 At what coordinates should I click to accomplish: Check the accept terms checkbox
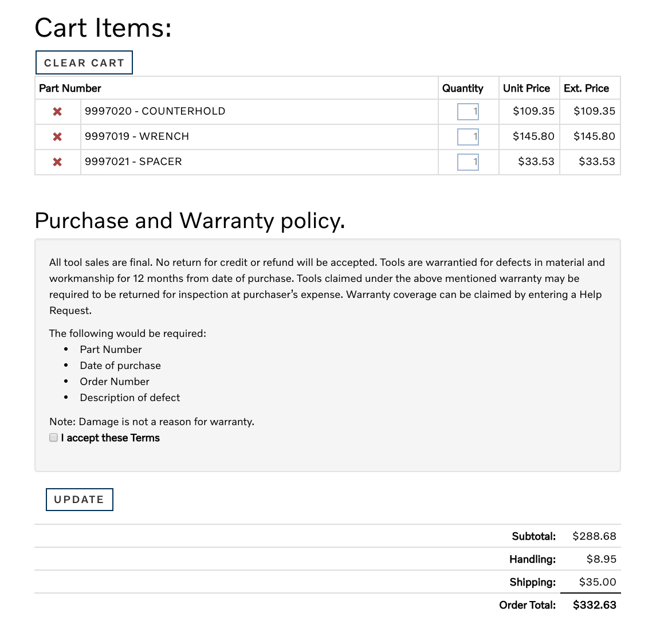coord(54,438)
